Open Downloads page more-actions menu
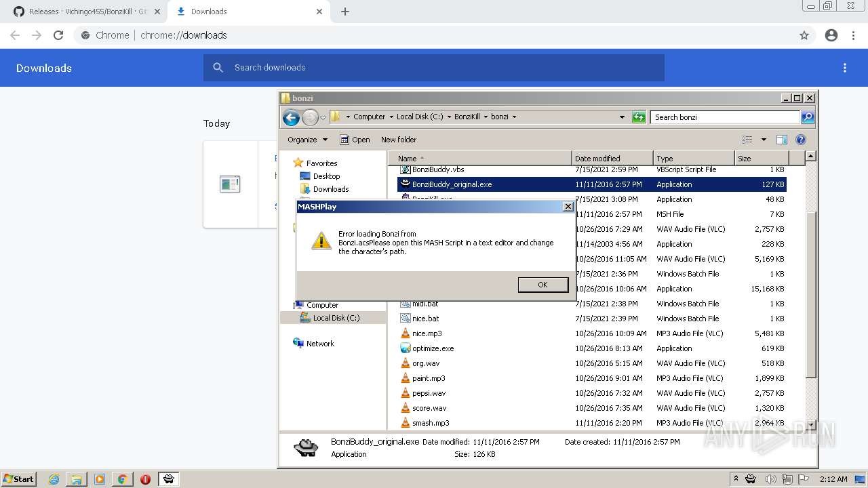868x488 pixels. (845, 68)
